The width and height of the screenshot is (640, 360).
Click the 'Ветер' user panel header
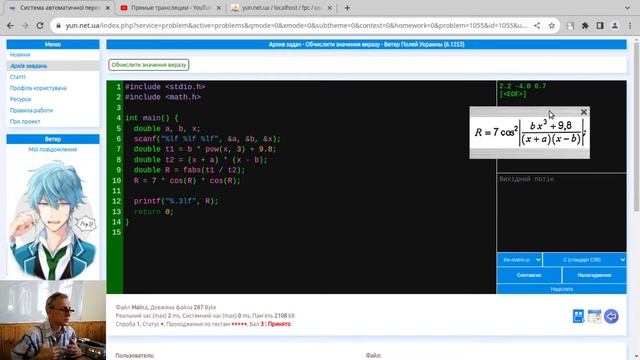(x=53, y=139)
